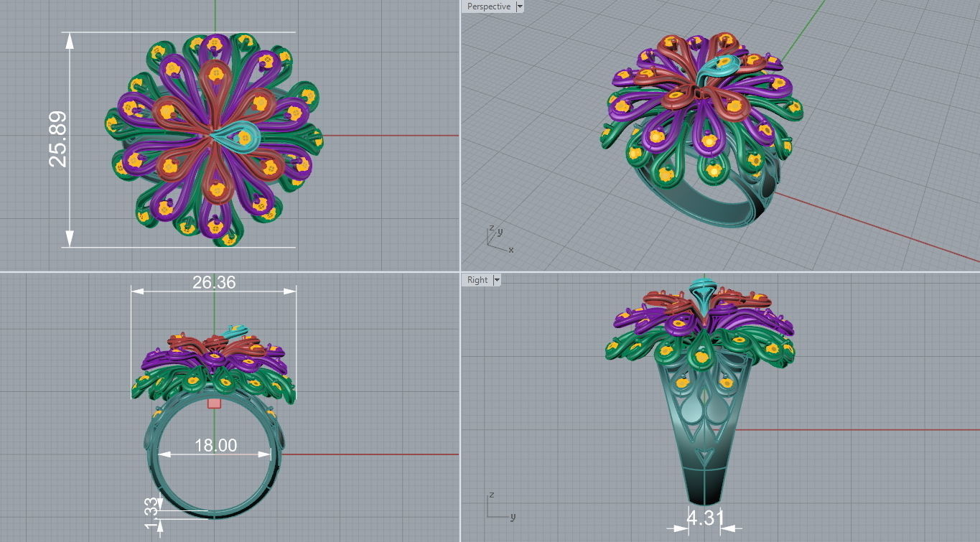This screenshot has height=542, width=980.
Task: Open the Perspective viewport dropdown arrow
Action: (x=520, y=6)
